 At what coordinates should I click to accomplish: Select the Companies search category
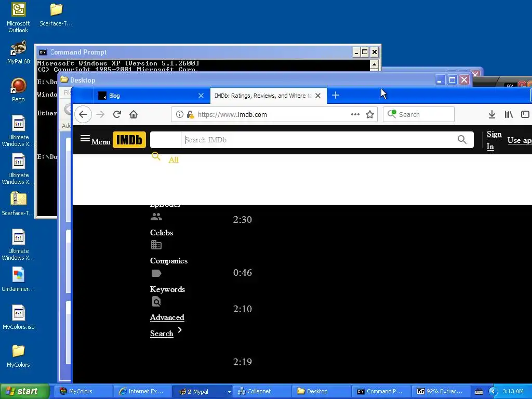(x=169, y=261)
